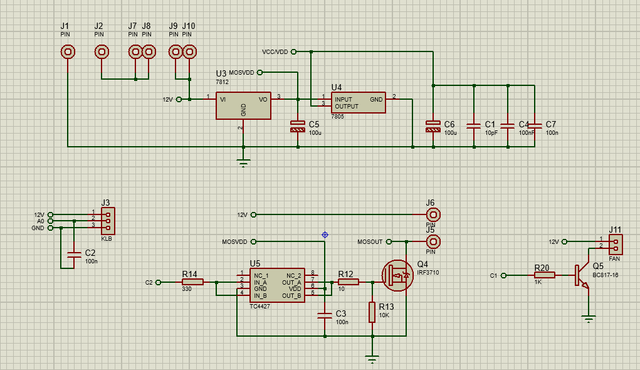Select the J6 pin connector symbol
The image size is (640, 370).
point(433,215)
